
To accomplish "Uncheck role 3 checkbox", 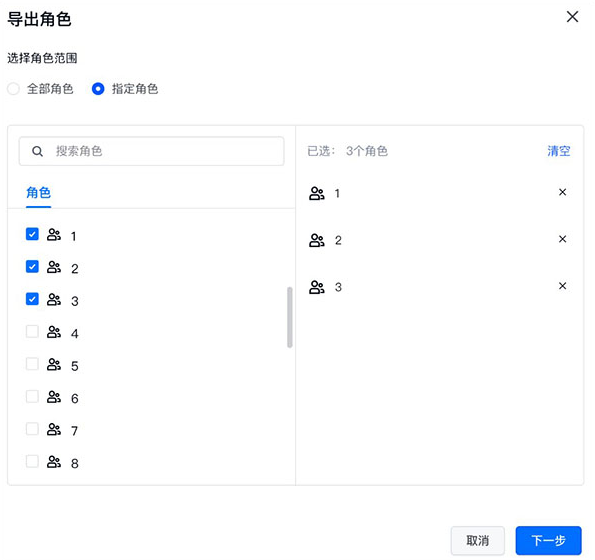I will 32,299.
